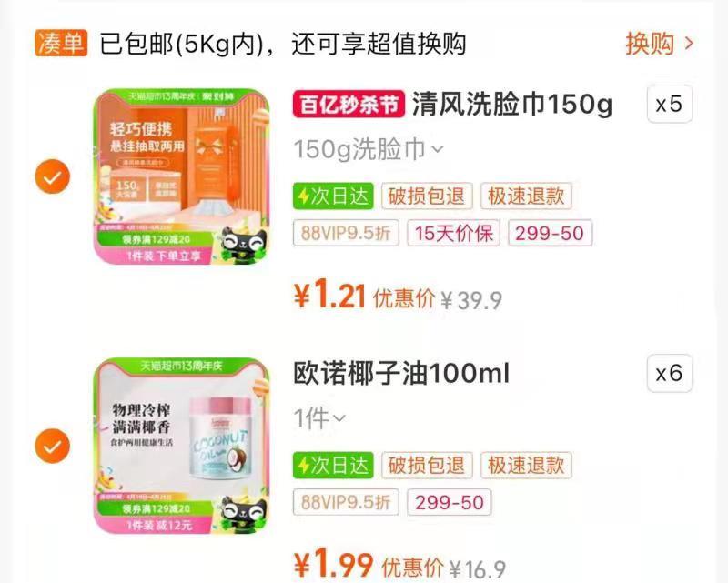Screen dimensions: 728x583
Task: Open the 清风洗脸巾150g product title
Action: click(512, 104)
